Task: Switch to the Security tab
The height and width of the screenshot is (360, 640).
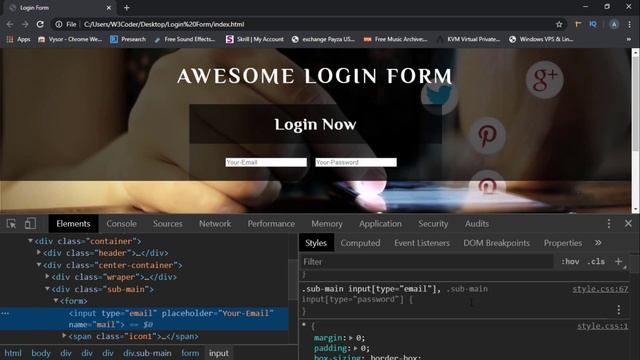Action: pyautogui.click(x=433, y=224)
